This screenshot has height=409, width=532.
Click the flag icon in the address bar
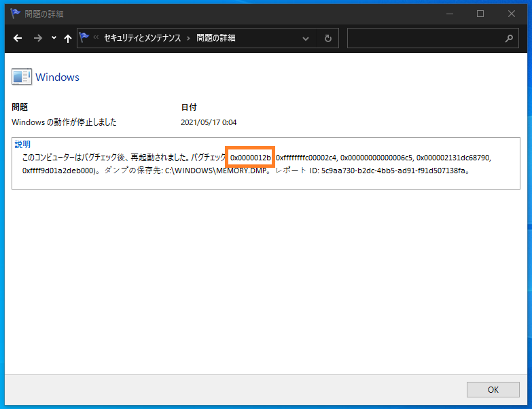click(84, 37)
